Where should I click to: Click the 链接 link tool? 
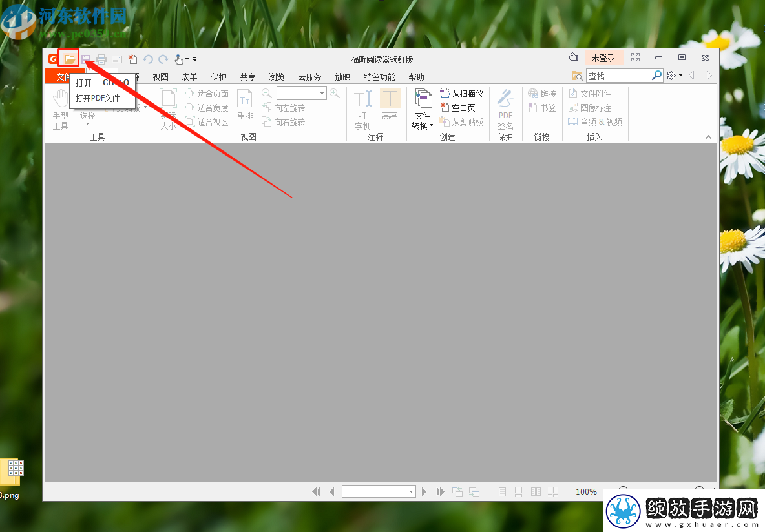click(542, 93)
